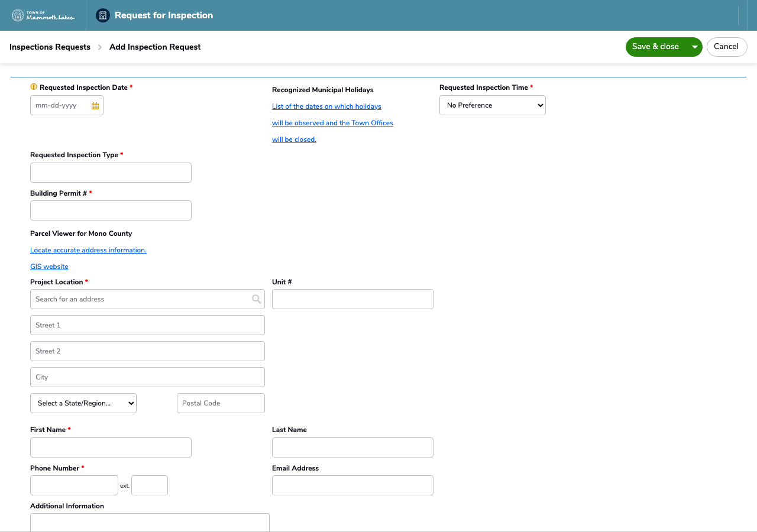The width and height of the screenshot is (757, 532).
Task: Open the calendar date picker icon
Action: coord(95,106)
